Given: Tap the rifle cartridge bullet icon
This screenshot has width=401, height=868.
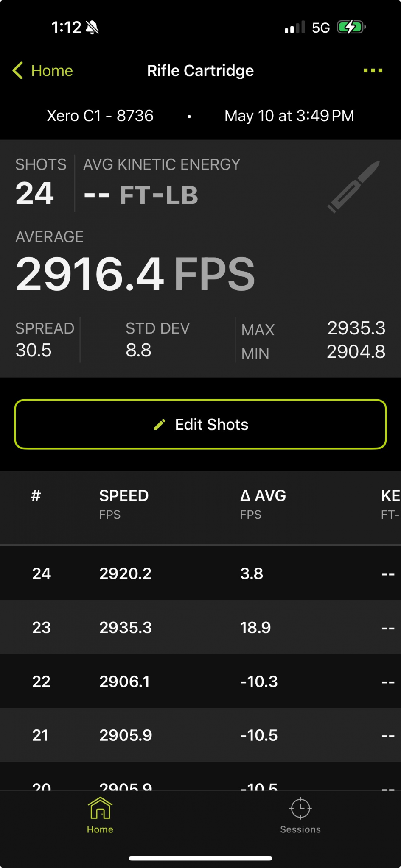Looking at the screenshot, I should pos(353,186).
